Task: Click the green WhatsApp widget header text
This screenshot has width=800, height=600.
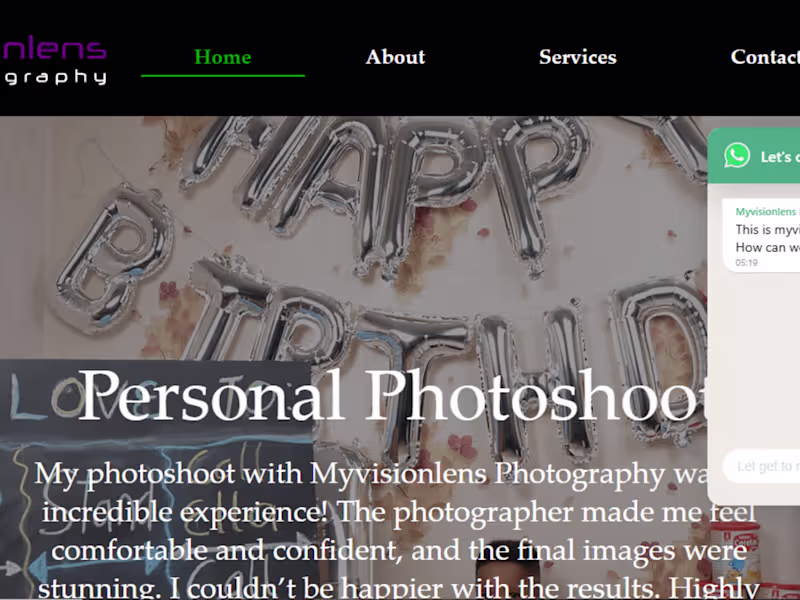Action: 780,157
